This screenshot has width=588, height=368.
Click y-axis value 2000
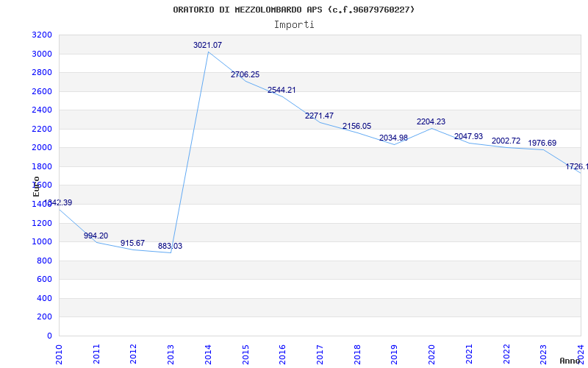[42, 148]
